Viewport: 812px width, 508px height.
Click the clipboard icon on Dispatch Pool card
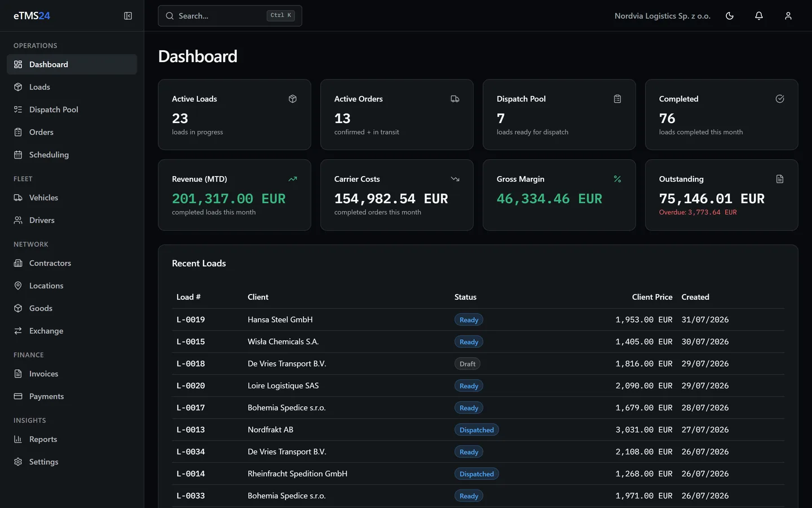(617, 99)
